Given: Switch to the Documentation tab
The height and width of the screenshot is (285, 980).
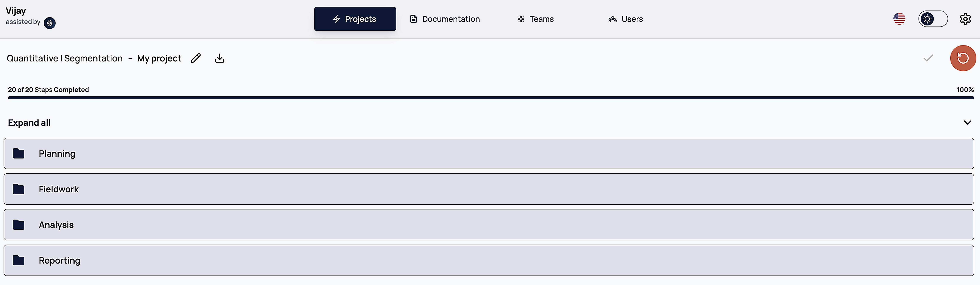Looking at the screenshot, I should click(x=445, y=19).
